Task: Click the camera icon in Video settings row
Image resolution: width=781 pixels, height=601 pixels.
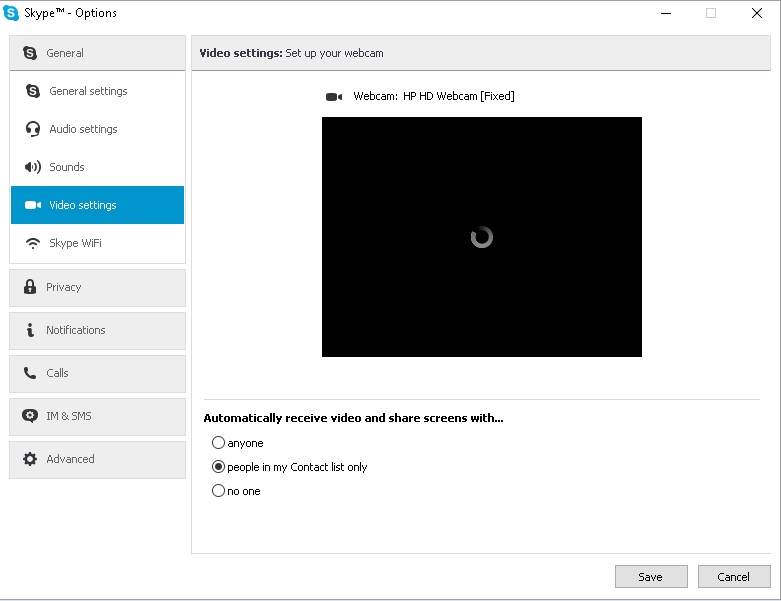Action: [x=33, y=205]
